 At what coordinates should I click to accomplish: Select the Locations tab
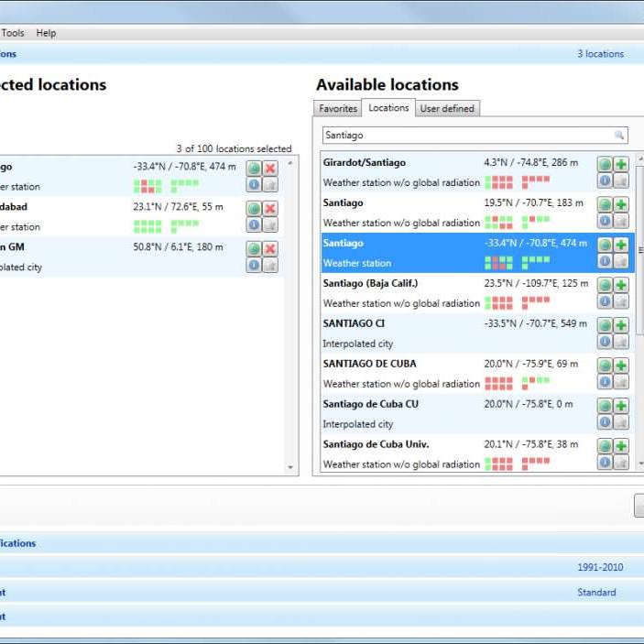pyautogui.click(x=388, y=108)
